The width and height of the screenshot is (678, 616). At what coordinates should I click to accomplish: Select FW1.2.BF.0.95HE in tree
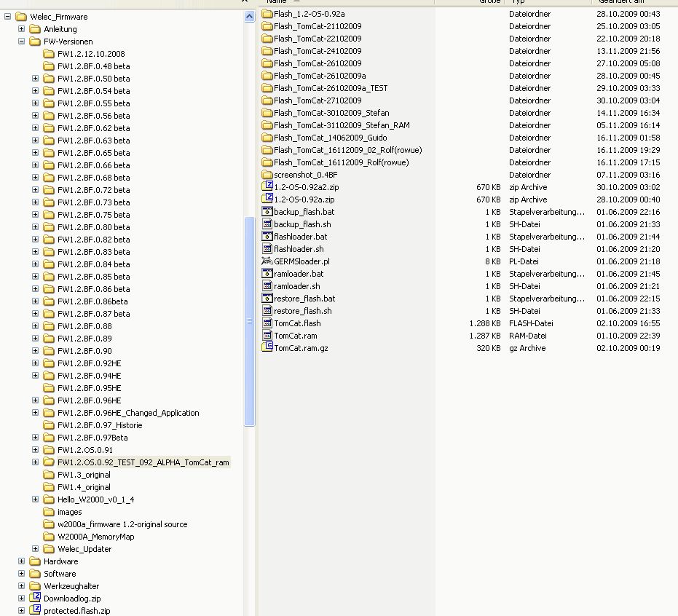tap(90, 388)
